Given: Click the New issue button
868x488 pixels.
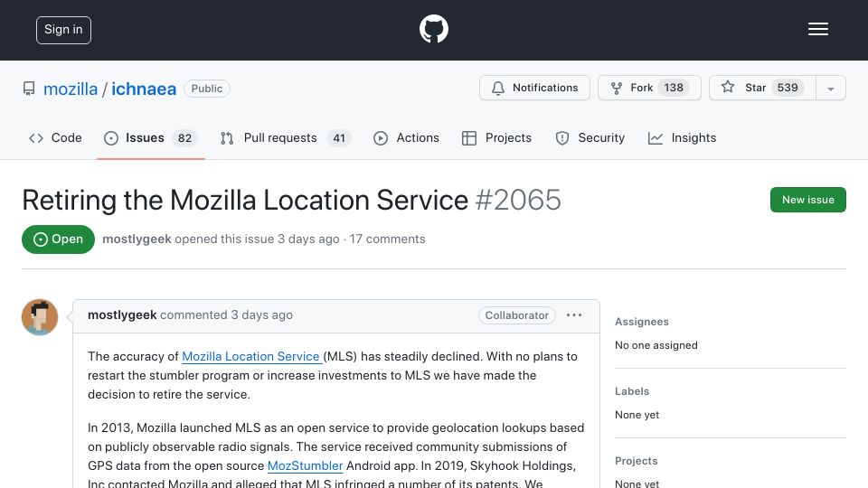Looking at the screenshot, I should (x=808, y=200).
